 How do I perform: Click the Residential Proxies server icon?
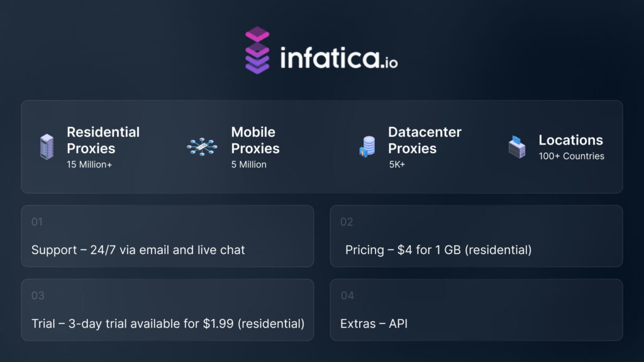pyautogui.click(x=47, y=146)
